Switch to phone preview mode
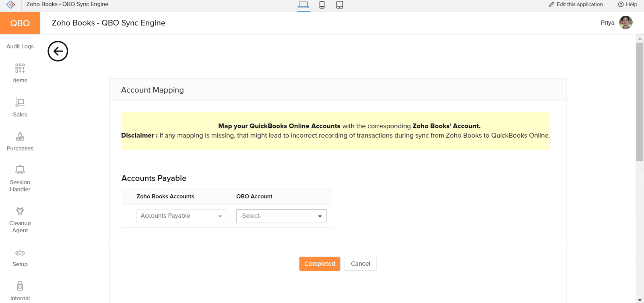Screen dimensions: 644x303 [322, 5]
